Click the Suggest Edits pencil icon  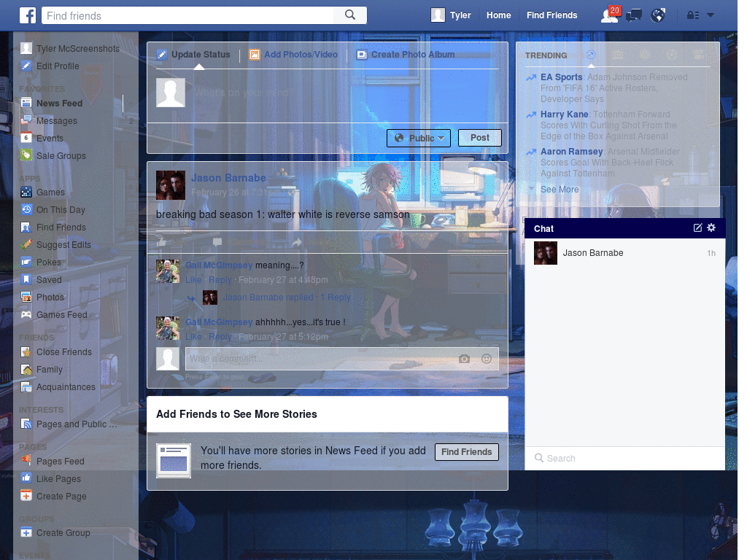tap(26, 245)
